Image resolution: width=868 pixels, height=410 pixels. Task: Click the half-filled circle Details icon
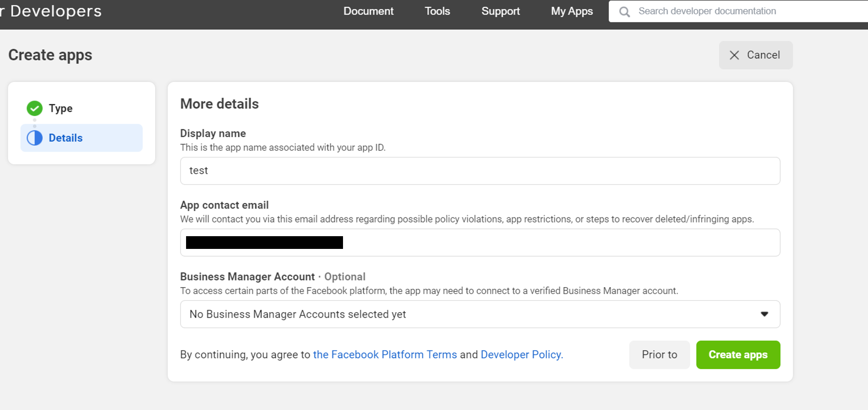click(35, 138)
